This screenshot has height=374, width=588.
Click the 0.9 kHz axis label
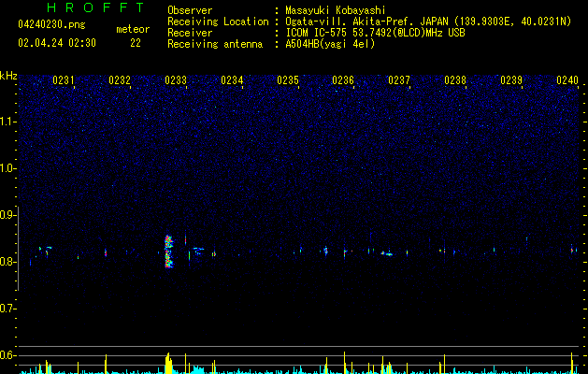point(7,215)
